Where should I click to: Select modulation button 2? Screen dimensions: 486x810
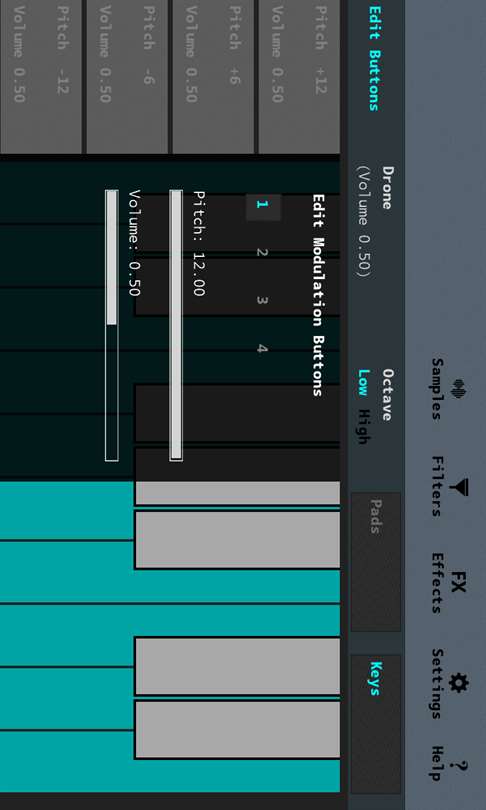[262, 253]
